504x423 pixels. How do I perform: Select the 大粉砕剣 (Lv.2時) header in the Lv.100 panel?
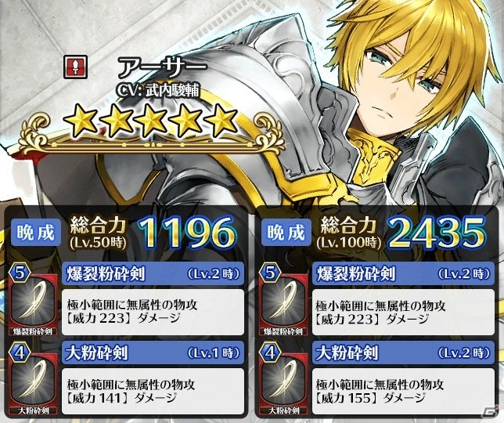click(403, 352)
